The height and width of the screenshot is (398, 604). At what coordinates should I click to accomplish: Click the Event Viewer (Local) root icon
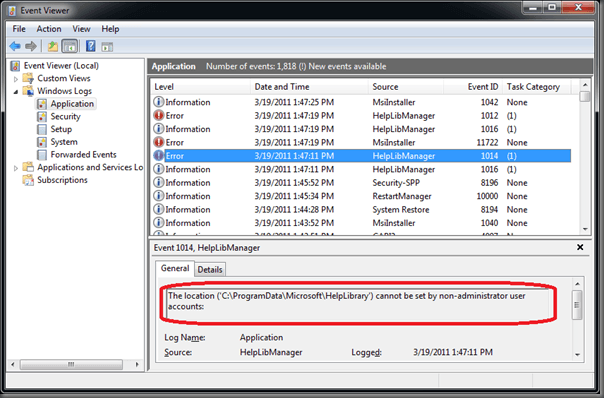(x=15, y=65)
